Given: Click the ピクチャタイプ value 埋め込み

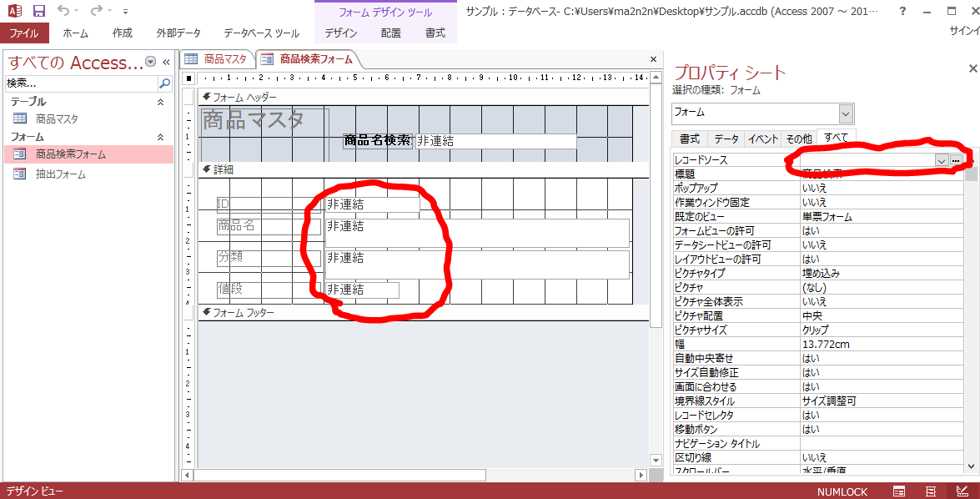Looking at the screenshot, I should coord(882,273).
